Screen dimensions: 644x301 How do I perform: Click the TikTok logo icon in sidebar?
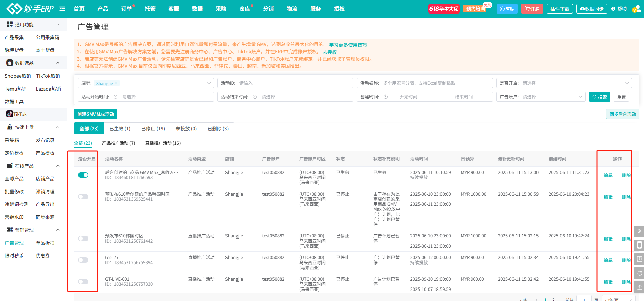[x=10, y=114]
